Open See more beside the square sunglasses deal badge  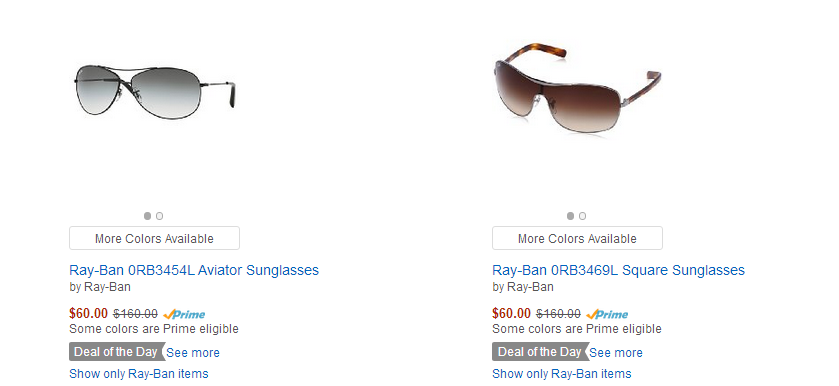point(616,353)
